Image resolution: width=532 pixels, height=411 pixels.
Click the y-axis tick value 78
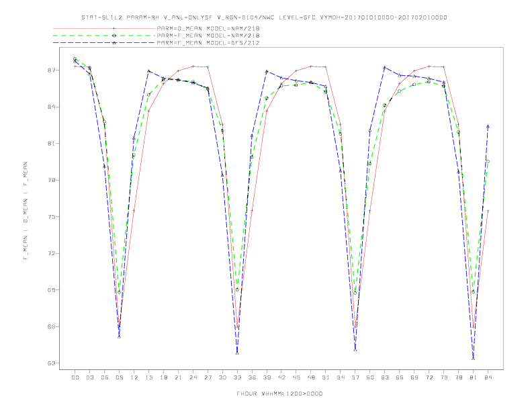51,180
